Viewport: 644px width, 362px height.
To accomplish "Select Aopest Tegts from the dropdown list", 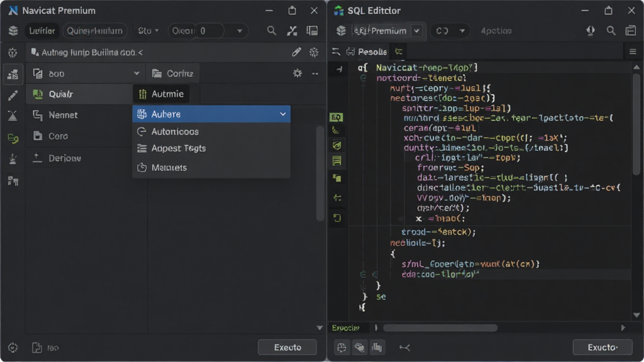I will click(x=211, y=148).
